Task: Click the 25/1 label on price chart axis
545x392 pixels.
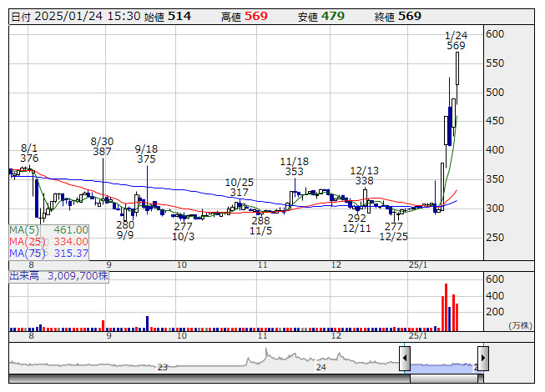Action: click(x=418, y=265)
